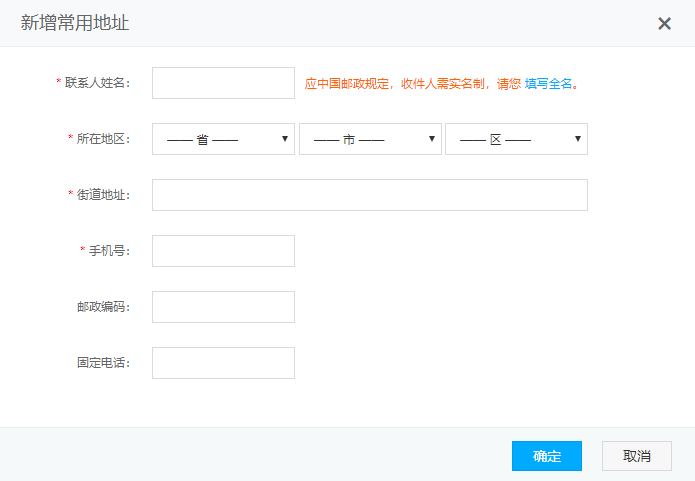Click the 固定电话 label
Image resolution: width=695 pixels, height=481 pixels.
[x=104, y=363]
